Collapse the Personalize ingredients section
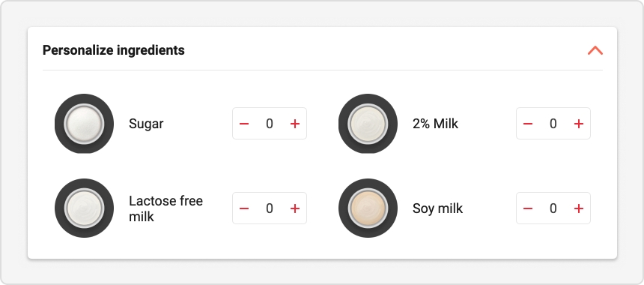Image resolution: width=644 pixels, height=285 pixels. click(595, 50)
